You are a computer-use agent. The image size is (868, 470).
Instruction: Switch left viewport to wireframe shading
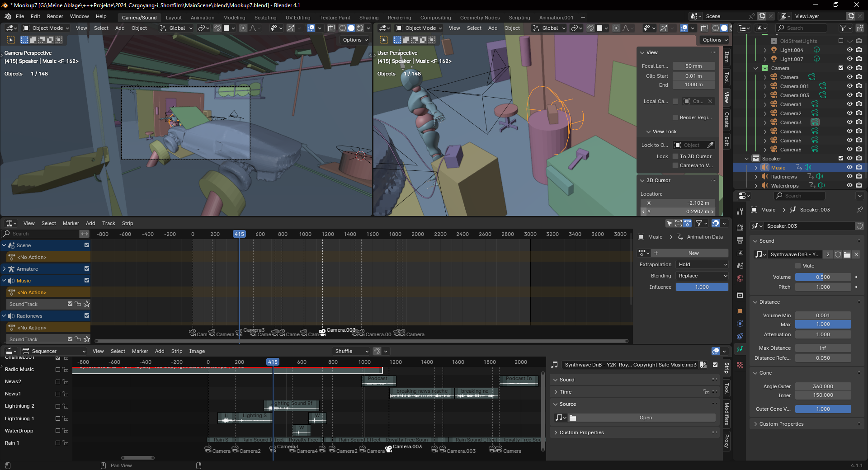tap(343, 28)
